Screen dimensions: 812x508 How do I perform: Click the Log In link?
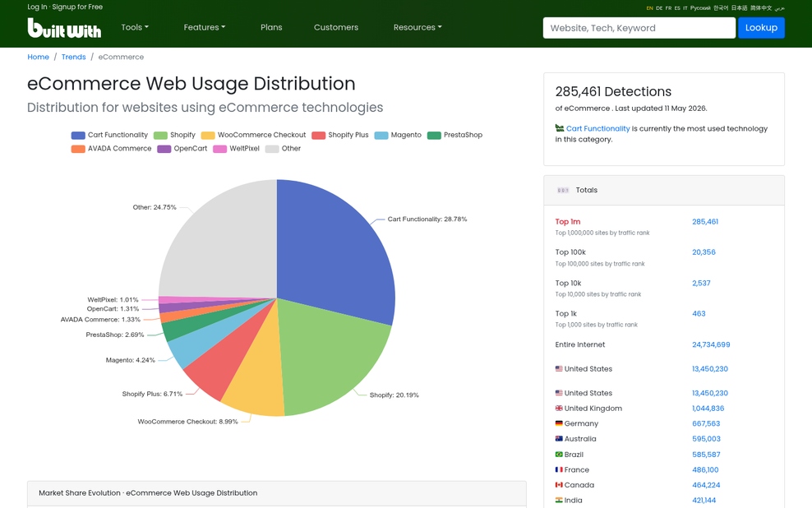pyautogui.click(x=37, y=7)
